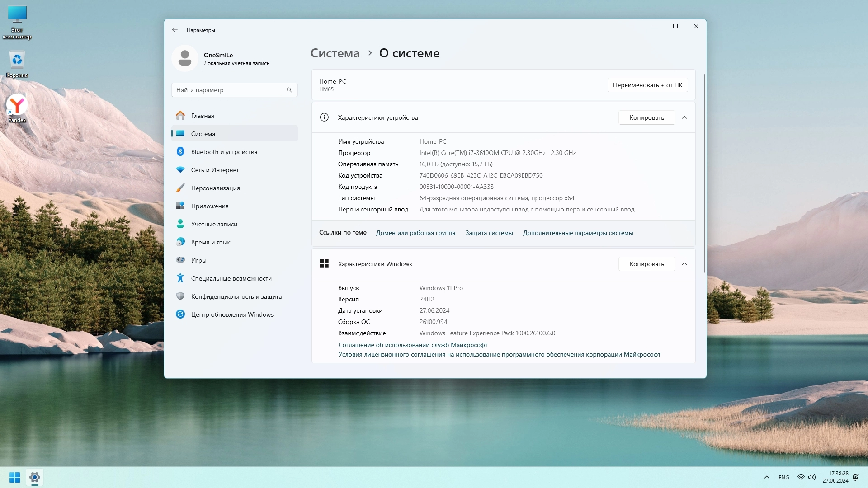Click Переименовать этот ПК button
Image resolution: width=868 pixels, height=488 pixels.
[x=647, y=85]
